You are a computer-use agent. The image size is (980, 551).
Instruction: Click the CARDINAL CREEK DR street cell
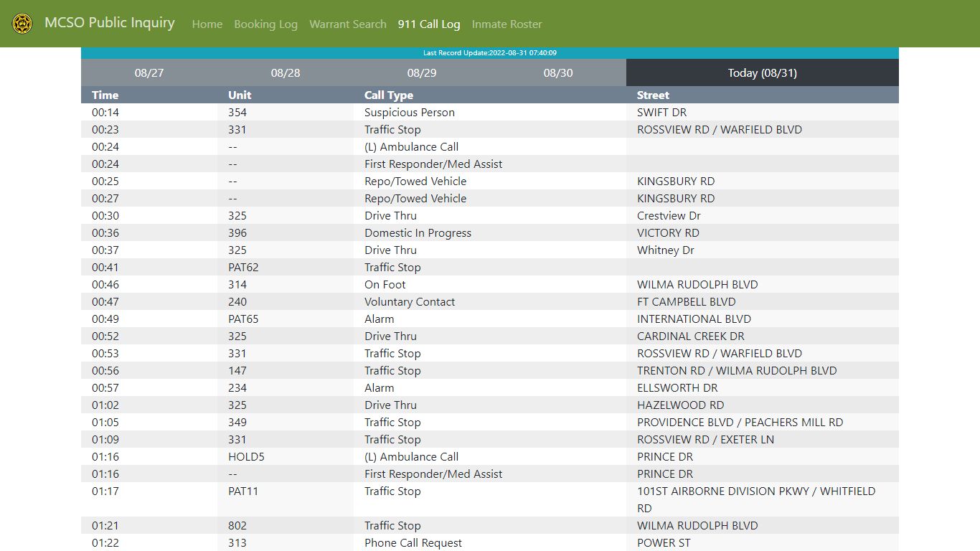(x=763, y=336)
